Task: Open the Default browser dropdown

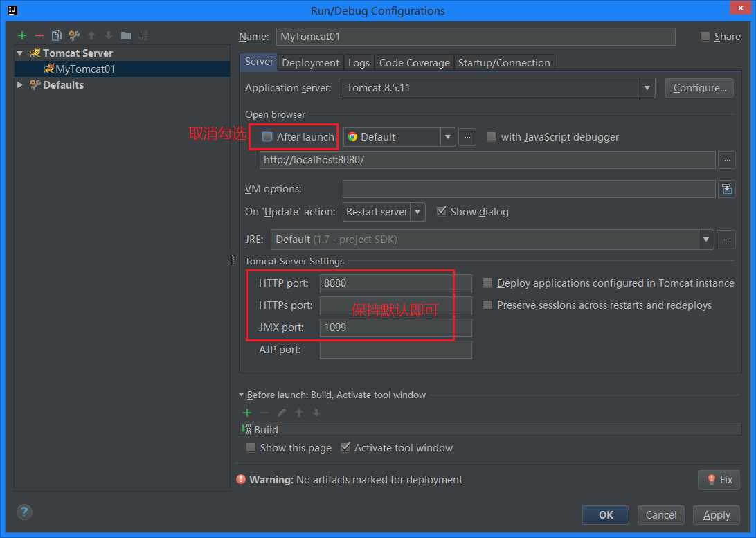Action: pyautogui.click(x=448, y=137)
